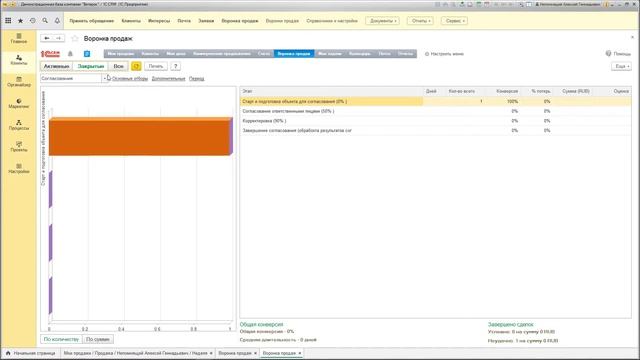Select row Согласование ответственными лицами
The height and width of the screenshot is (360, 640).
pyautogui.click(x=435, y=111)
